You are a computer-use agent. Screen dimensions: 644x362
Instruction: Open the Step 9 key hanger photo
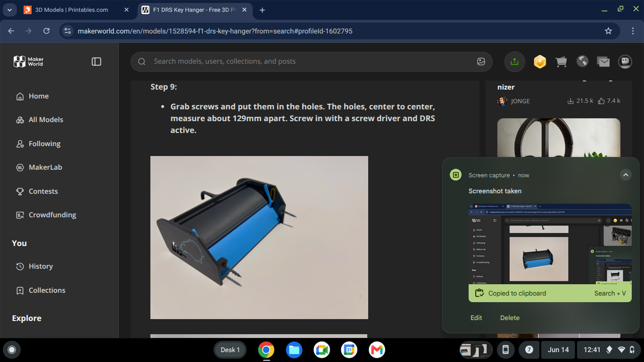[x=259, y=238]
